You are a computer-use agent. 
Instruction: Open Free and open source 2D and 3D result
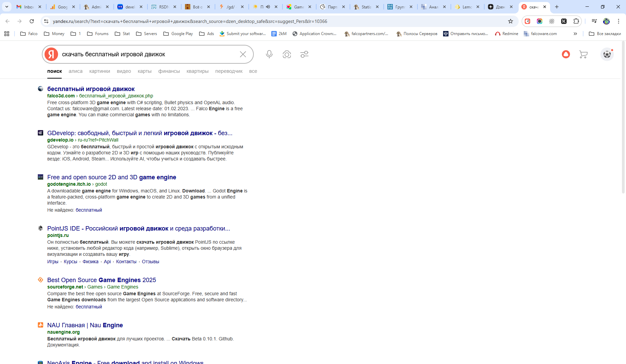[112, 177]
